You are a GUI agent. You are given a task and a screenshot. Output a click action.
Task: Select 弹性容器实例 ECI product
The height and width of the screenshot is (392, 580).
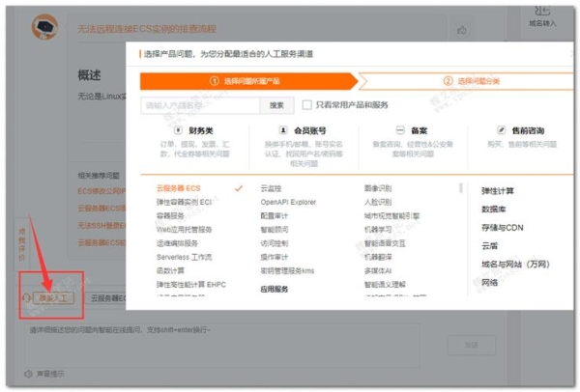(184, 202)
